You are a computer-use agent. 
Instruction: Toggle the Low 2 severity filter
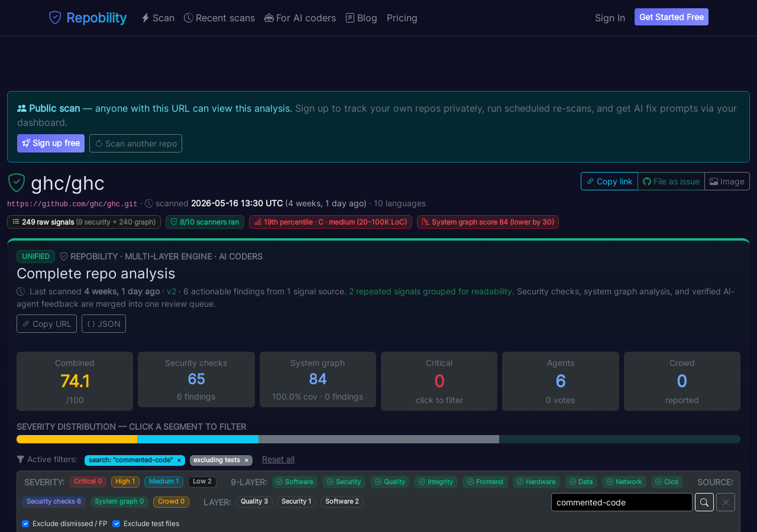202,482
